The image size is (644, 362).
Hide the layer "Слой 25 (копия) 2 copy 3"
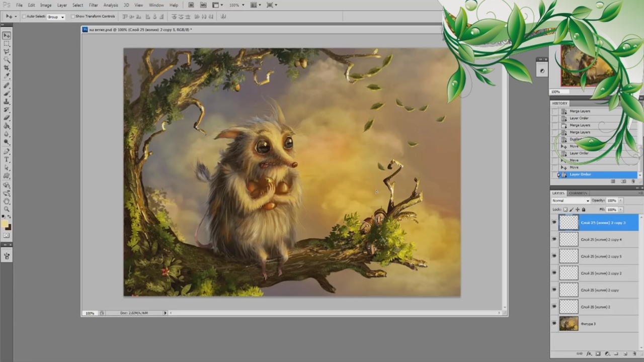pos(554,222)
